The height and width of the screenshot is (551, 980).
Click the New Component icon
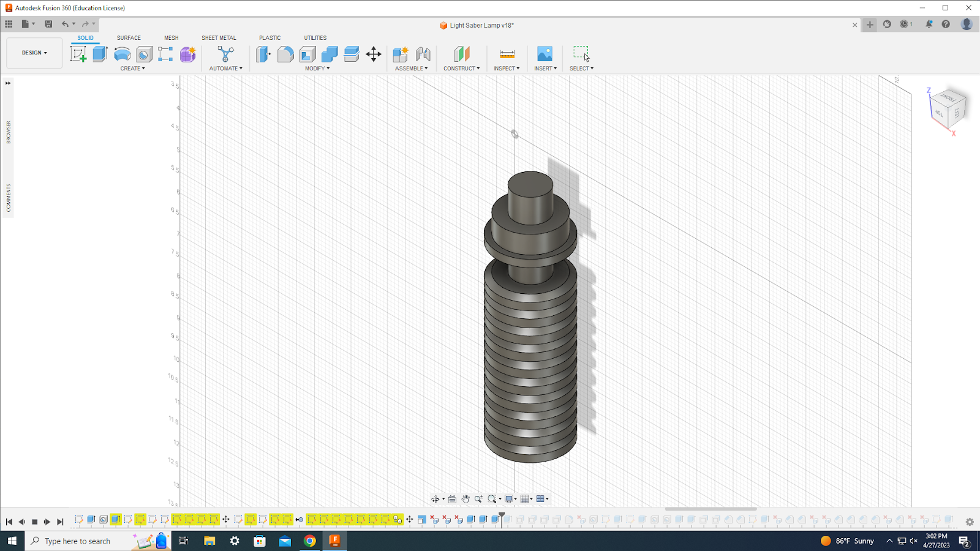pos(401,54)
